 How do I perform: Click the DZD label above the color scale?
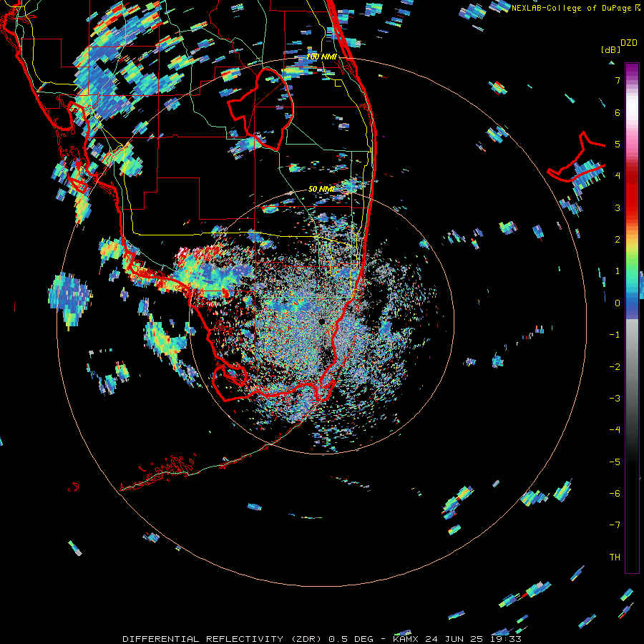pos(628,43)
